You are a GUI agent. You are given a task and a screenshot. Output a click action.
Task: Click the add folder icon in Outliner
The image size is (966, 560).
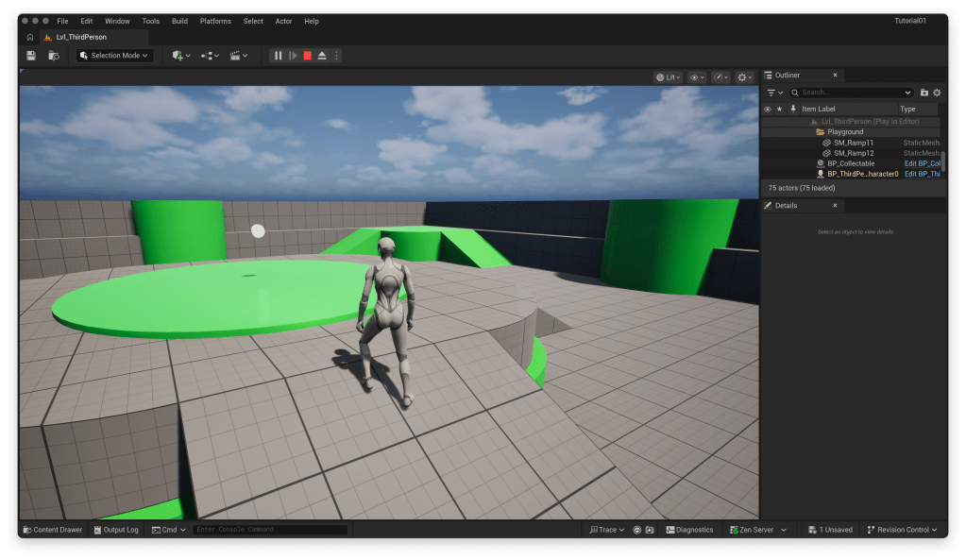coord(924,93)
